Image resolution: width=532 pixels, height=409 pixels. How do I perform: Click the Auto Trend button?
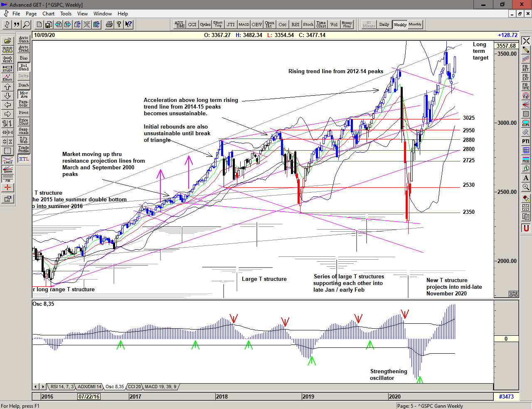click(24, 49)
